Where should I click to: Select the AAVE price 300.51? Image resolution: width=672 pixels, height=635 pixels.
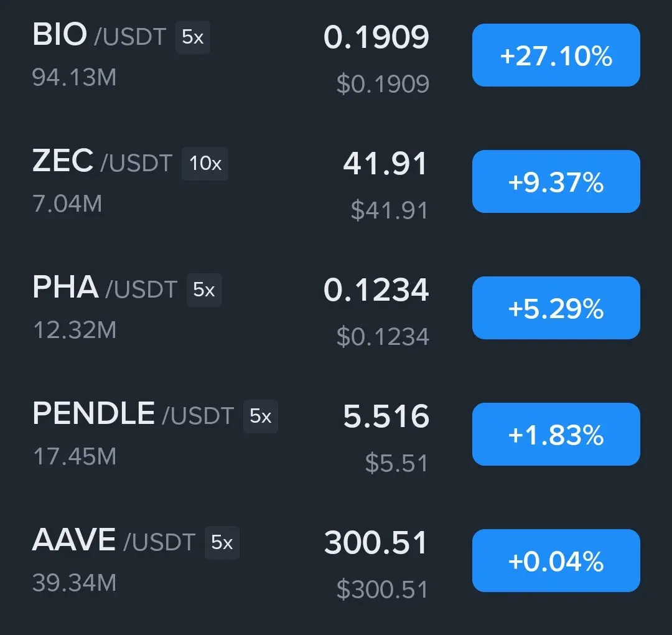376,542
